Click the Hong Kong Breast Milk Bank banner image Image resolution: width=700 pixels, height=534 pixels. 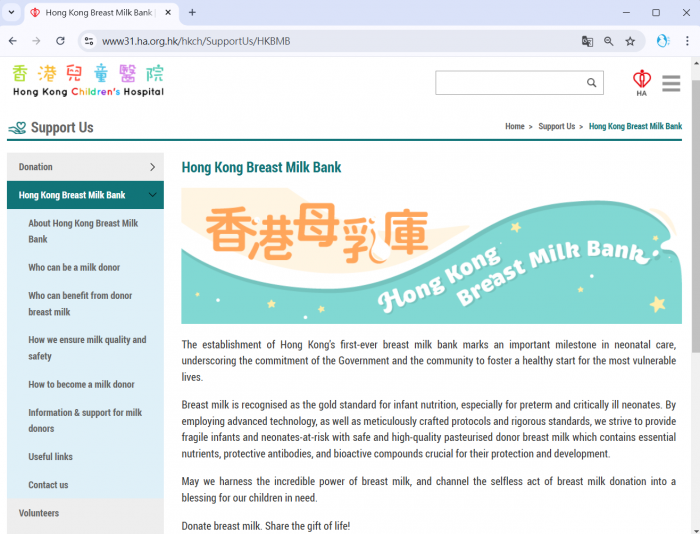pos(431,256)
